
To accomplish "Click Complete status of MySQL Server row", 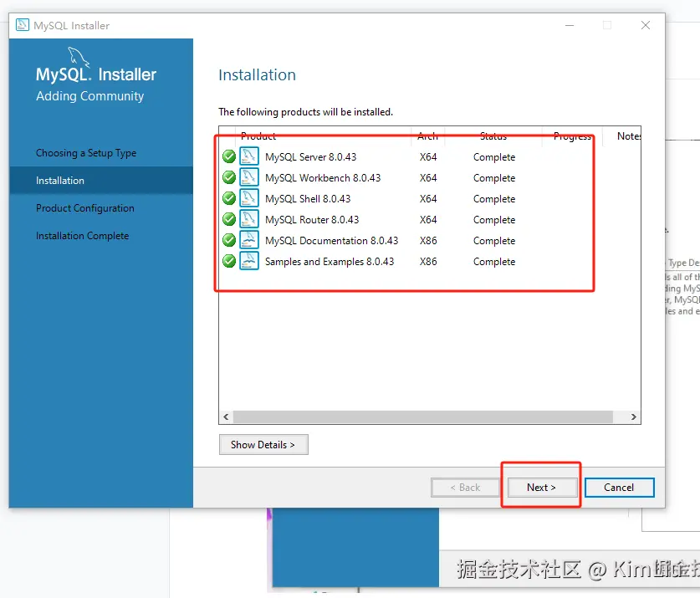I will [x=494, y=157].
